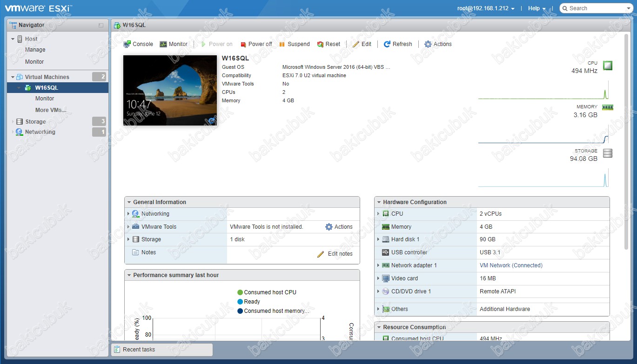637x364 pixels.
Task: Click the Networking count badge 1
Action: [99, 132]
